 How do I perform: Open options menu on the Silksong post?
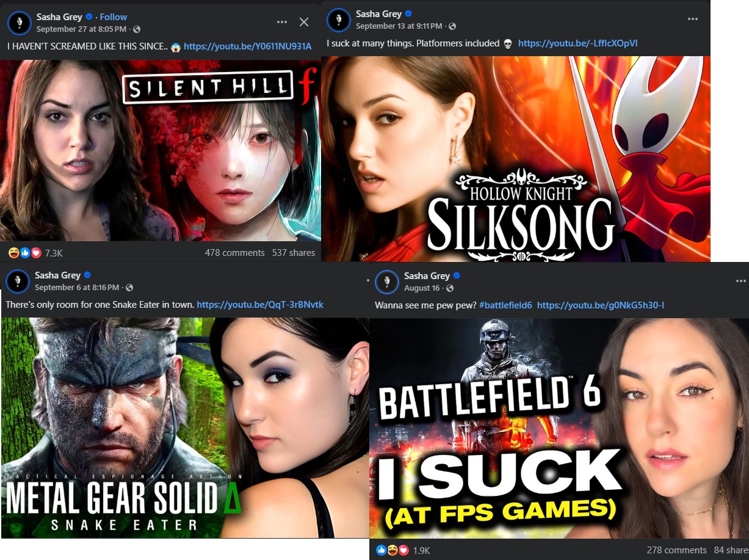coord(693,19)
